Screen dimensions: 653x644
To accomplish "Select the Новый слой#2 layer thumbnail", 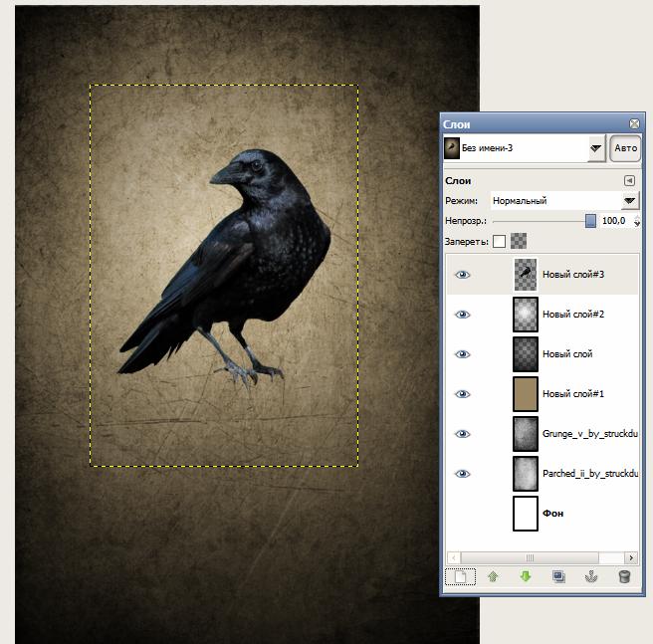I will click(526, 315).
